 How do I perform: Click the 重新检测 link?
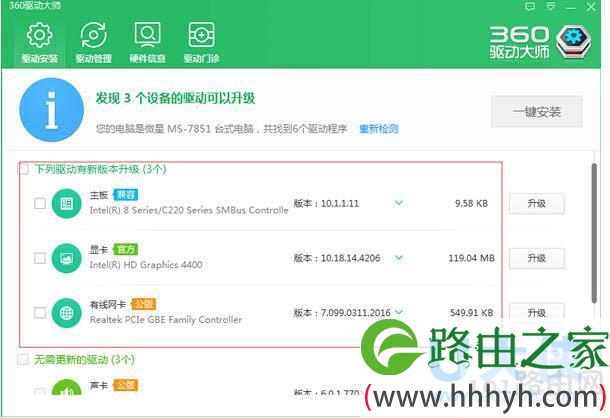tap(379, 129)
